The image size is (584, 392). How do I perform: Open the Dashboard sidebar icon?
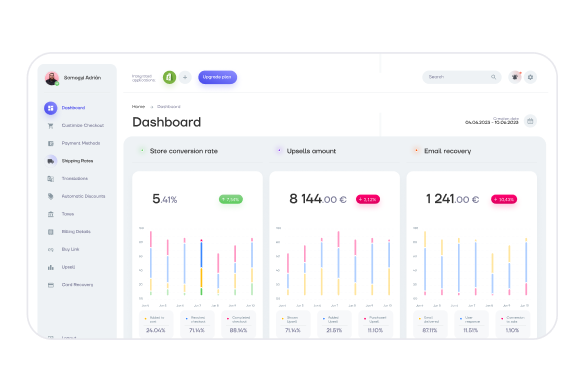[x=51, y=108]
